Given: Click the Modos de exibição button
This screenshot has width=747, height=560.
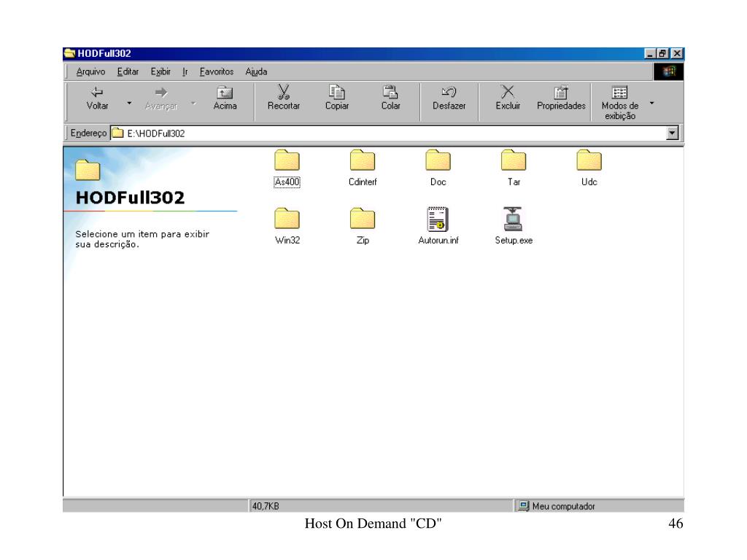Looking at the screenshot, I should click(x=620, y=103).
